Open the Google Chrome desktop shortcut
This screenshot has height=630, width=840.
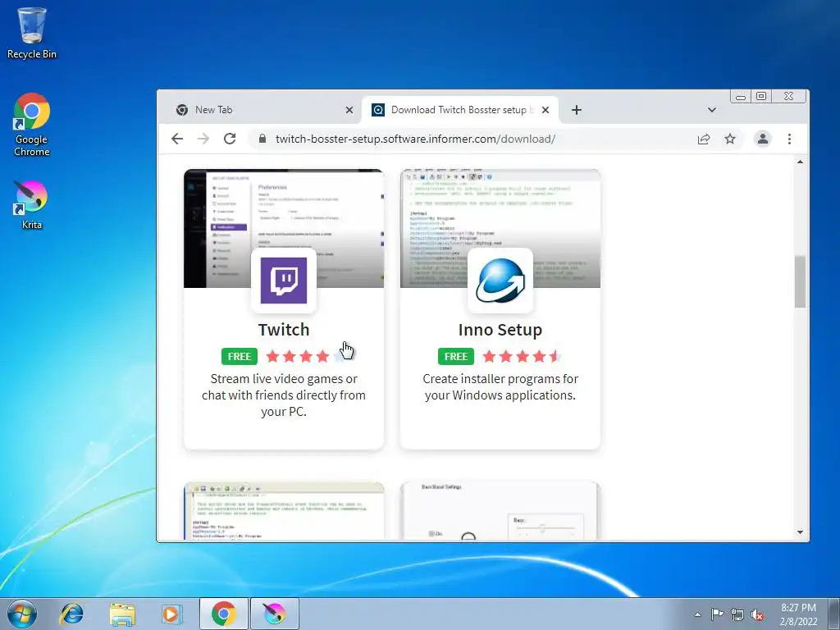pyautogui.click(x=32, y=125)
